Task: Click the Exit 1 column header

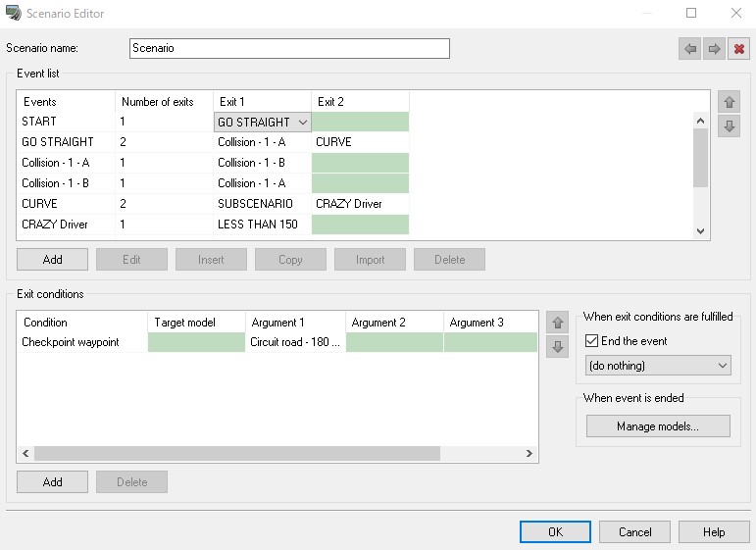Action: (x=262, y=102)
